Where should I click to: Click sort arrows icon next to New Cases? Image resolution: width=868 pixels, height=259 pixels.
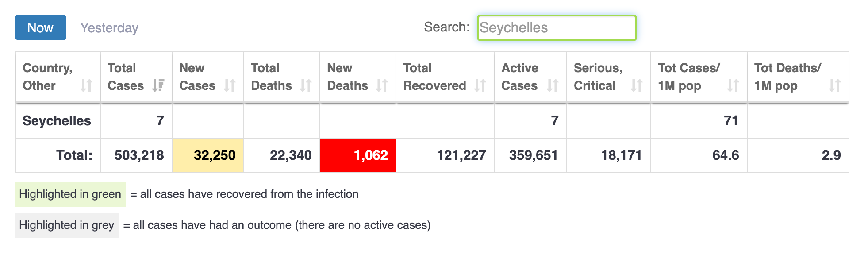tap(230, 85)
